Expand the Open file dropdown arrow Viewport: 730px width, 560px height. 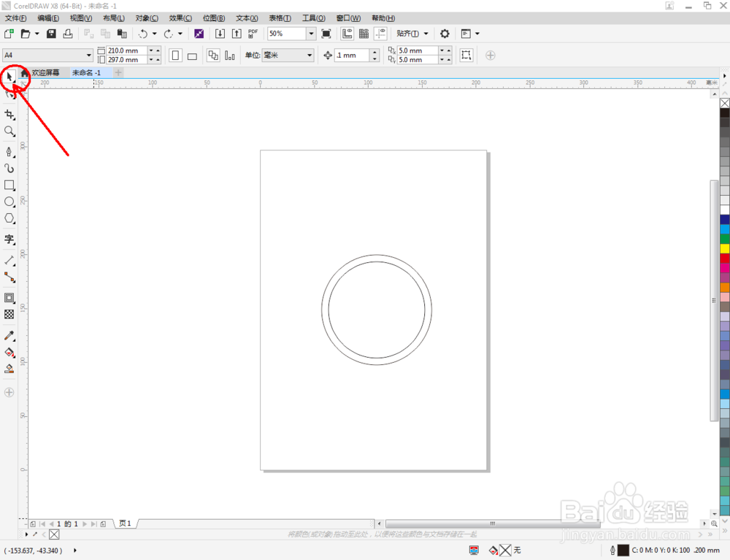[37, 34]
